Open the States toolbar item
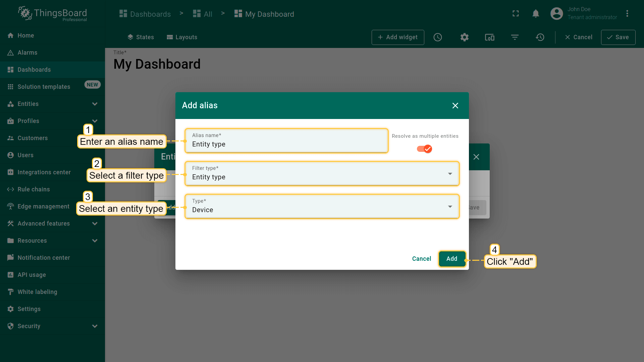This screenshot has width=644, height=362. (x=141, y=37)
